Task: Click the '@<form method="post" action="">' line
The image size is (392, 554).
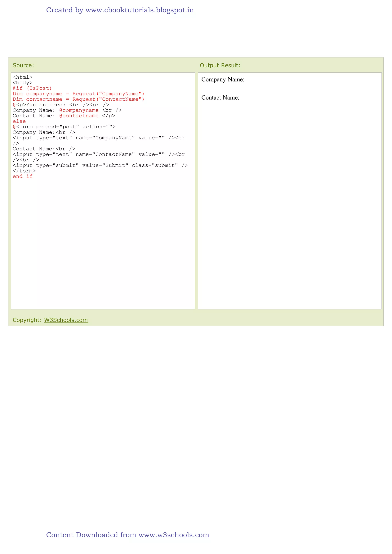Action: tap(64, 127)
